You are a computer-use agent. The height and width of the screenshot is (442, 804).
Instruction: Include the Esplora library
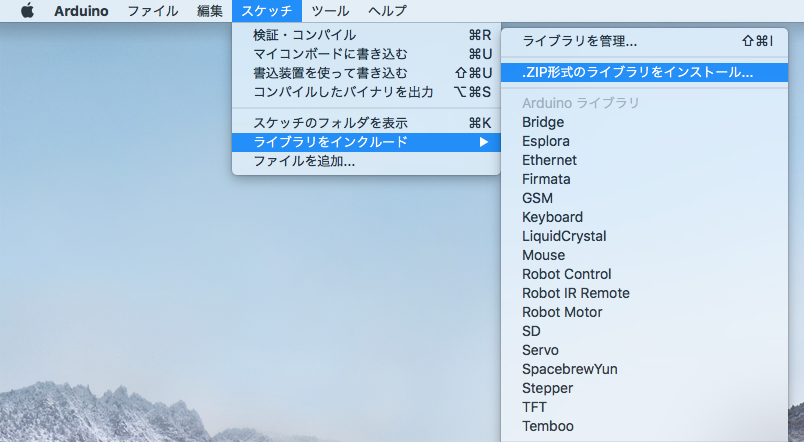[645, 141]
